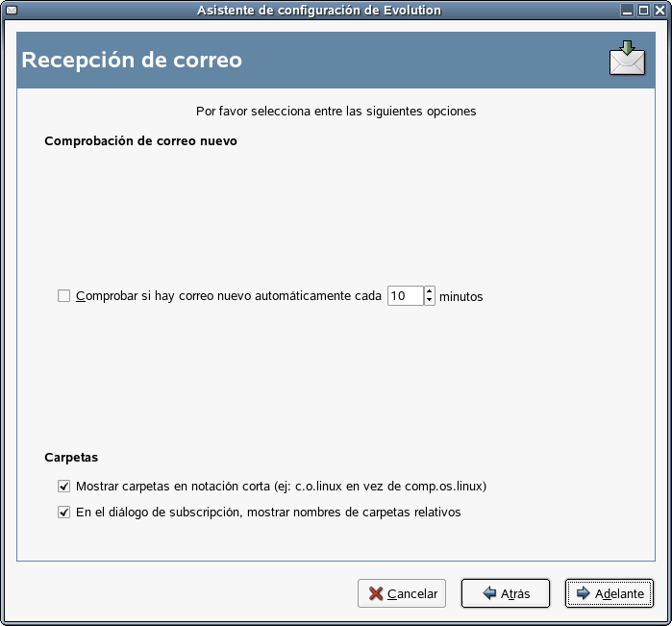Viewport: 672px width, 626px height.
Task: Click the mail receive envelope icon
Action: 627,59
